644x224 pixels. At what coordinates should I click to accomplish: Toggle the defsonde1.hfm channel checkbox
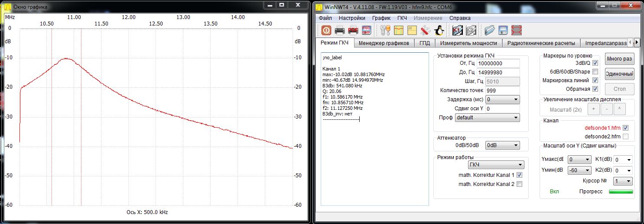[625, 128]
